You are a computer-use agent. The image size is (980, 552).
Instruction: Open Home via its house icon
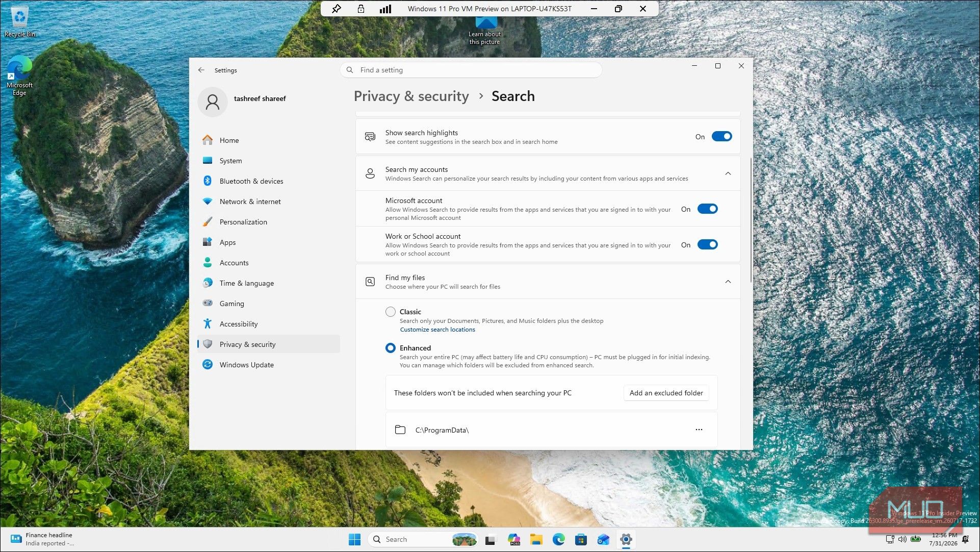pyautogui.click(x=208, y=140)
